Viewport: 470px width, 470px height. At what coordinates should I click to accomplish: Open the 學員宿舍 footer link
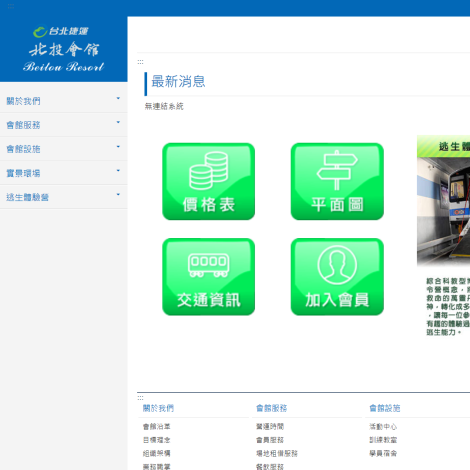coord(383,453)
